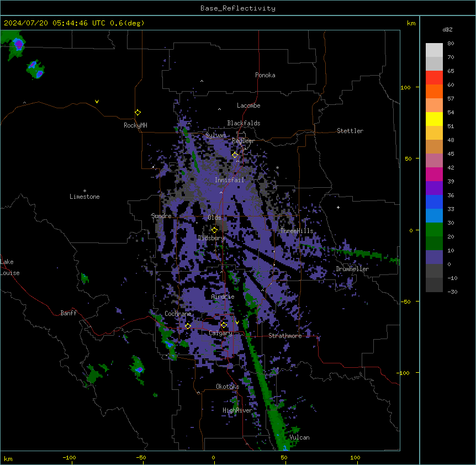Select the Blackfalds label
Viewport: 476px width, 465px height.
pos(244,123)
